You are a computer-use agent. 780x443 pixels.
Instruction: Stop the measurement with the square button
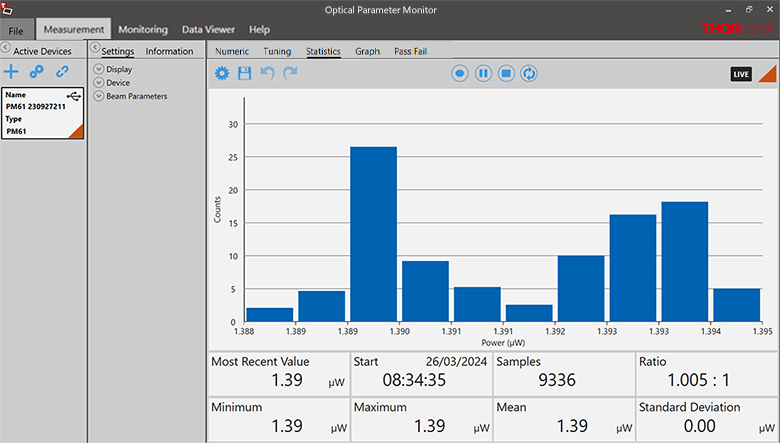coord(506,73)
